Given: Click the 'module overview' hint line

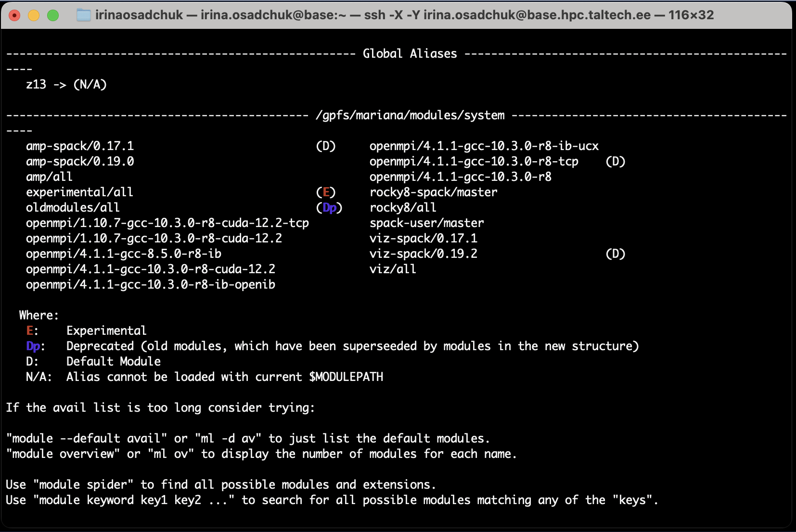Looking at the screenshot, I should [262, 454].
